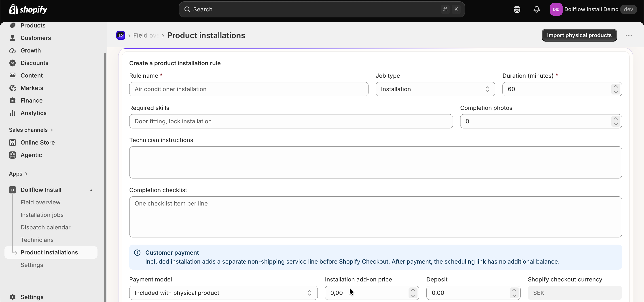This screenshot has width=644, height=302.
Task: Click the Online Store storefront icon
Action: (x=13, y=142)
